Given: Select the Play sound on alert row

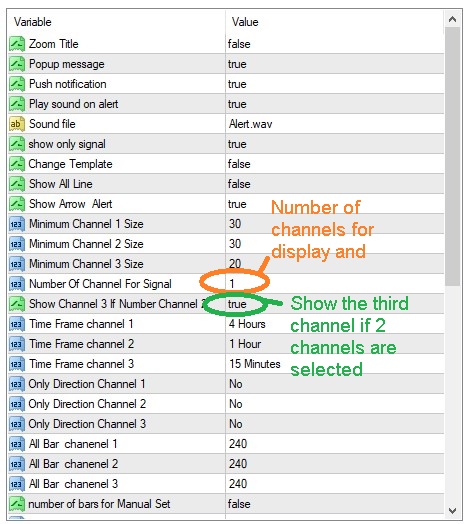Looking at the screenshot, I should tap(226, 104).
